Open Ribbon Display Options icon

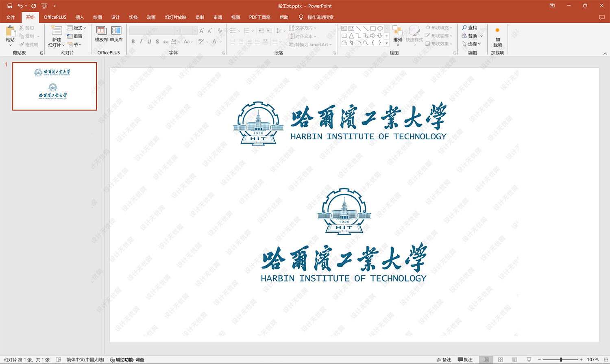[552, 6]
